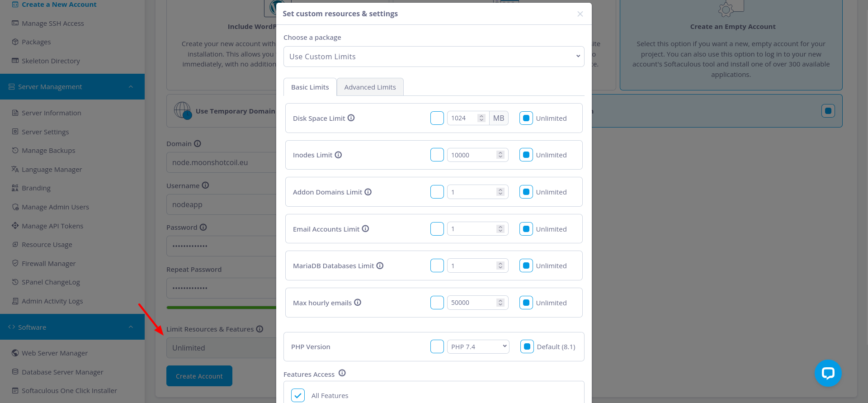Open the live chat support bubble
The width and height of the screenshot is (868, 403).
(828, 373)
